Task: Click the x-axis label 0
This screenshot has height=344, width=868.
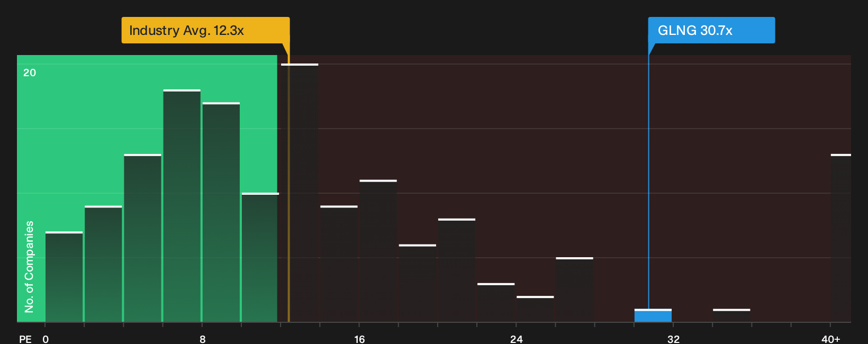Action: tap(46, 339)
